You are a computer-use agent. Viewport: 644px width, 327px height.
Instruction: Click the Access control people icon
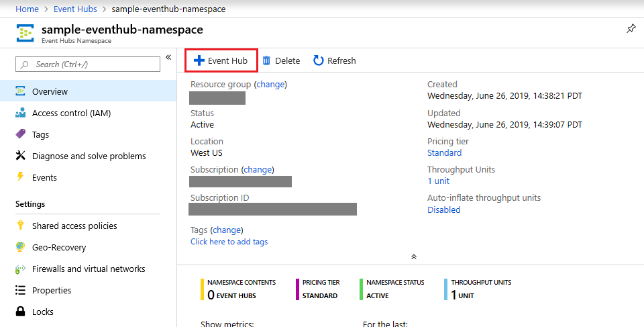20,113
